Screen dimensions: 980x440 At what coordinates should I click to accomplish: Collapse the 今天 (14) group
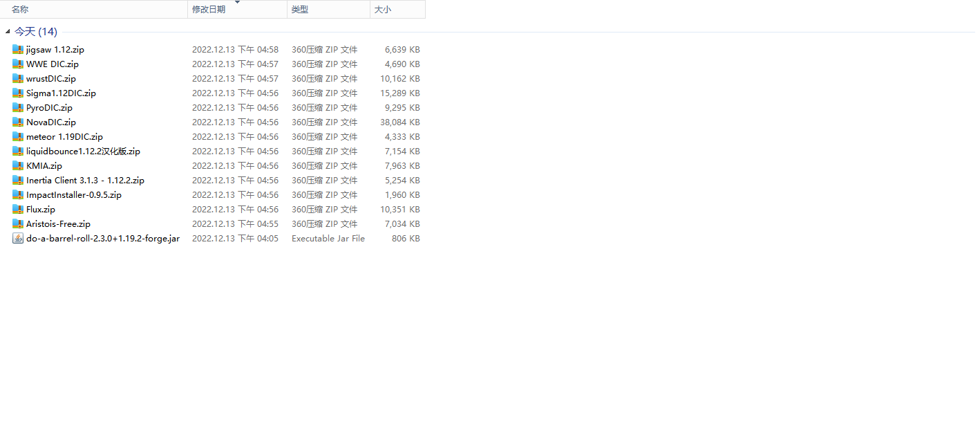[8, 32]
